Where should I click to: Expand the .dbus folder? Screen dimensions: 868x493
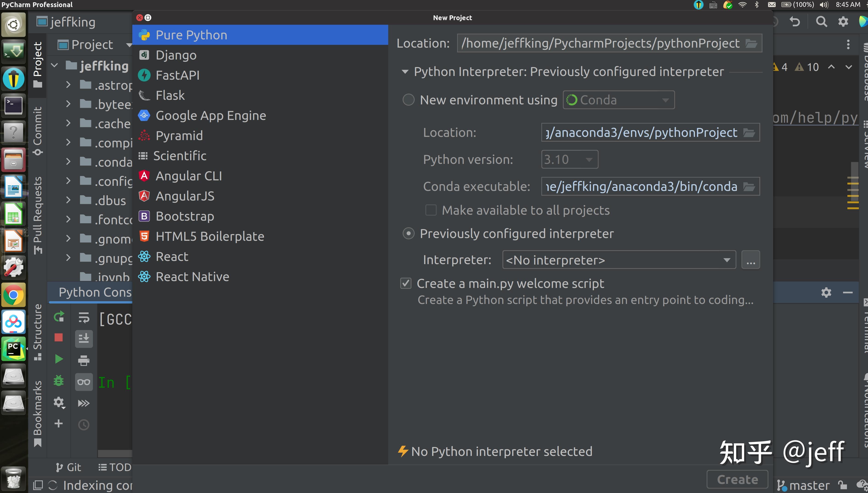68,200
